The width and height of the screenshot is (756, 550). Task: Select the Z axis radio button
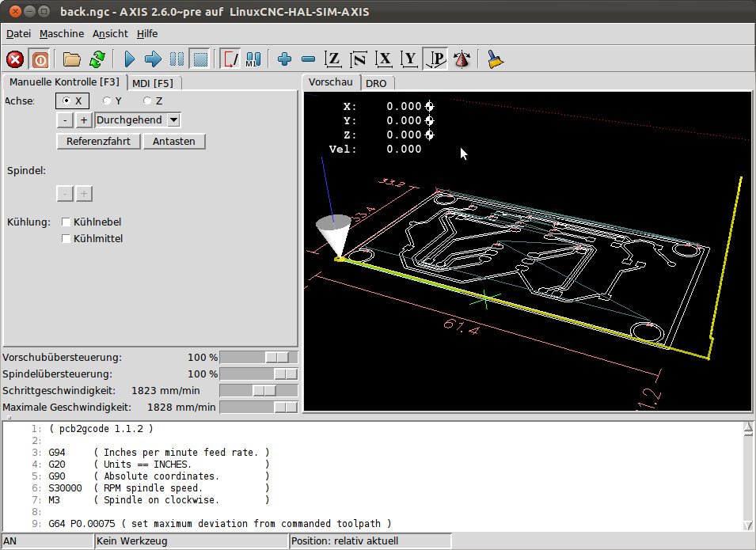(147, 101)
